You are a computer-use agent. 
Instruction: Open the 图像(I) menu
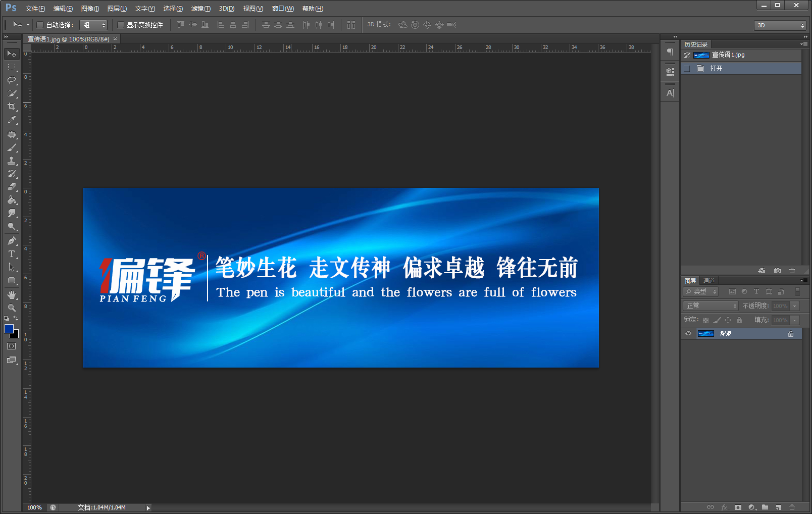(90, 9)
